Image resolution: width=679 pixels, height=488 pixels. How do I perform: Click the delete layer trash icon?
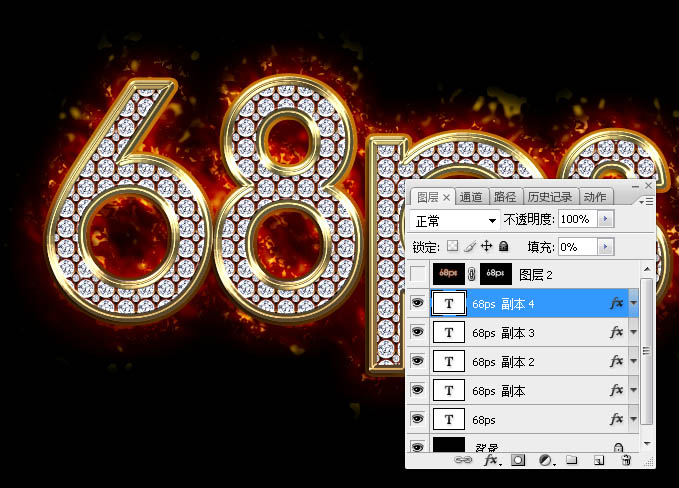(x=626, y=461)
